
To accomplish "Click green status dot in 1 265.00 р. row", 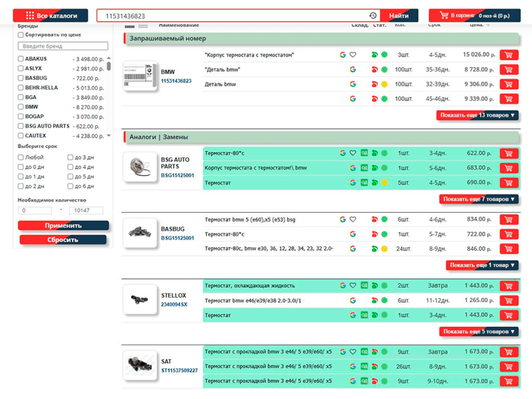I will [385, 300].
